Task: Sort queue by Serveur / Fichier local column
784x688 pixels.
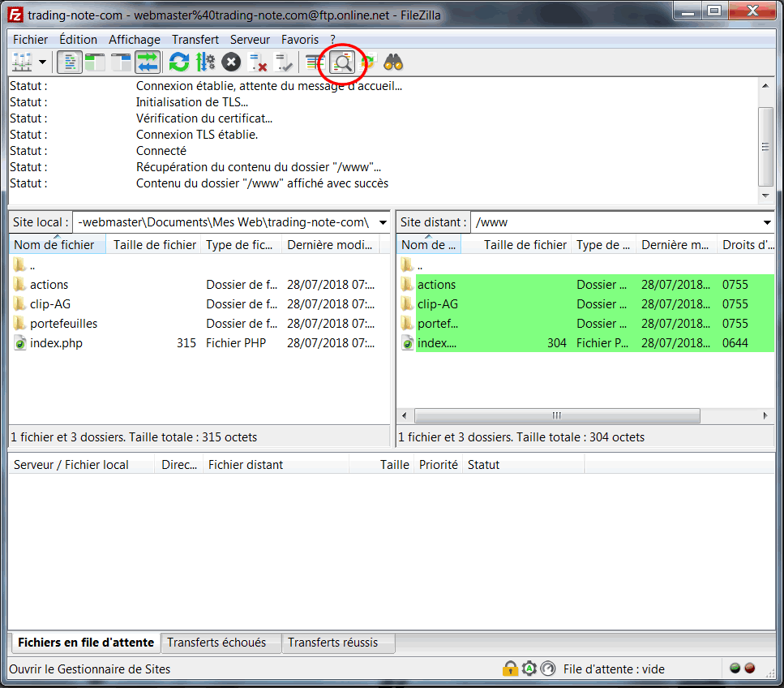Action: pos(82,465)
